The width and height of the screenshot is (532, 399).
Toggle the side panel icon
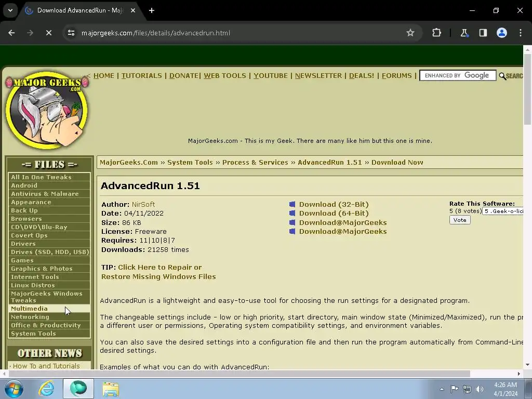(483, 33)
